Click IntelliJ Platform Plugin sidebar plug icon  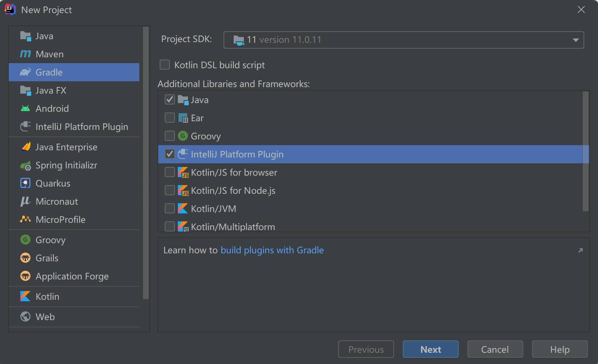pos(25,126)
